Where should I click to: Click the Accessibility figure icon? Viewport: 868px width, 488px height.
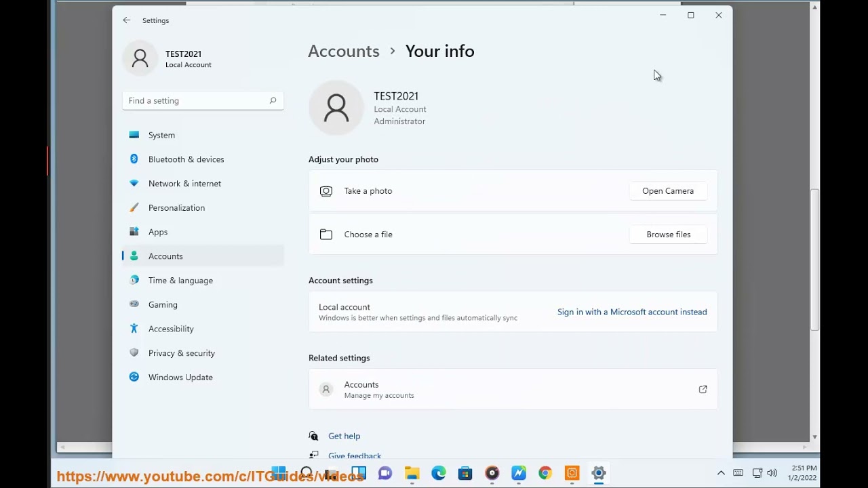click(134, 329)
